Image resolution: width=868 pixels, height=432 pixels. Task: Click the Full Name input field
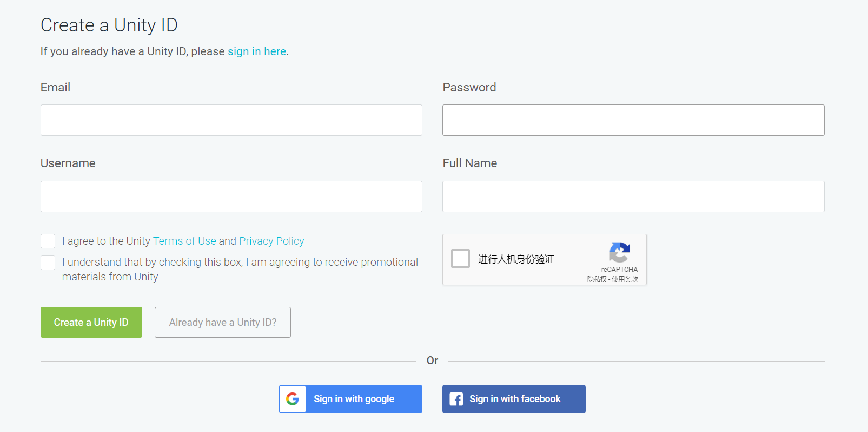coord(633,197)
